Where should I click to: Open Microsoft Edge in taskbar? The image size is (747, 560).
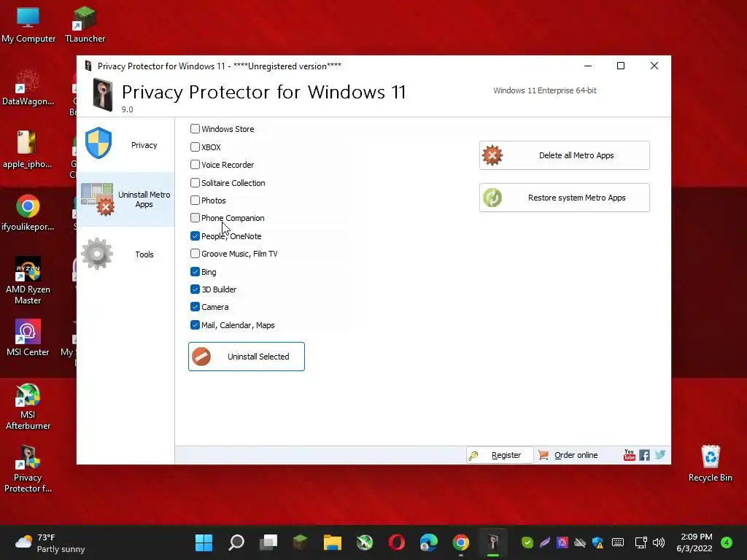click(x=429, y=542)
